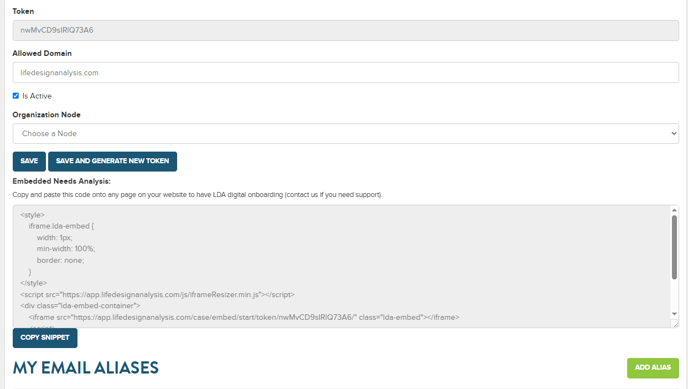
Task: Copy the embed snippet with COPY SNIPPET
Action: (x=45, y=338)
